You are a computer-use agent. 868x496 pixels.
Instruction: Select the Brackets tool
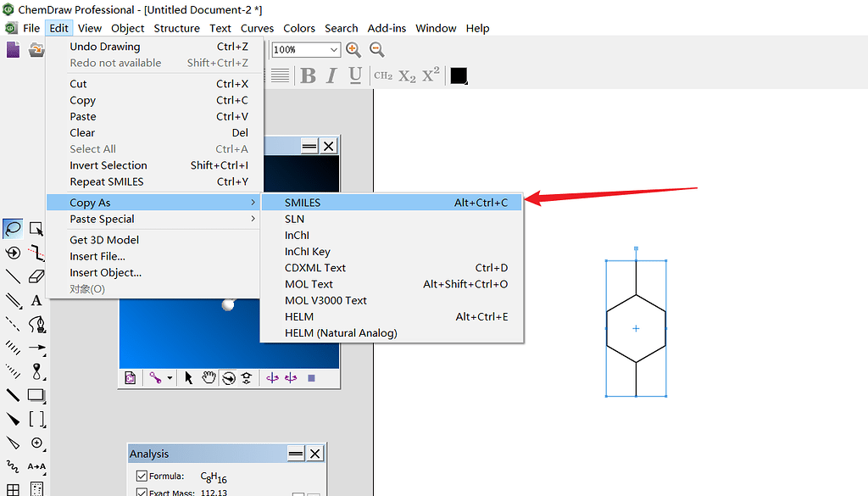[36, 419]
